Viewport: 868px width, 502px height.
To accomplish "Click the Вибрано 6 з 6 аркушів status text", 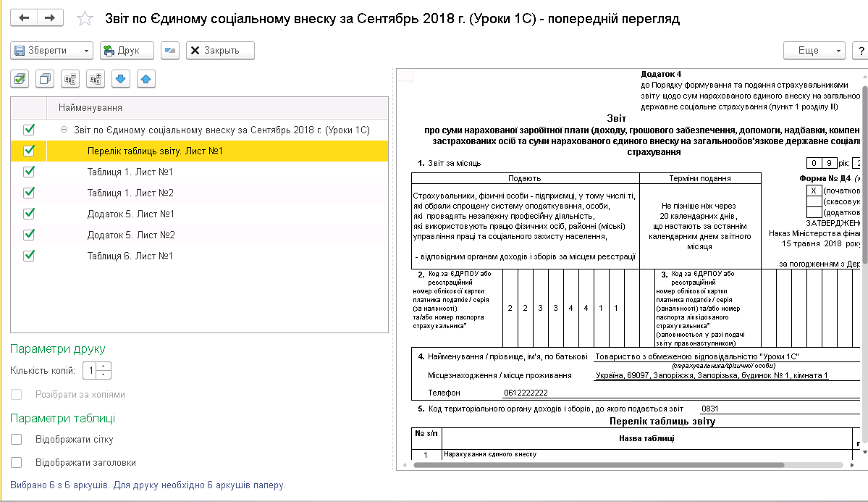I will coord(147,485).
